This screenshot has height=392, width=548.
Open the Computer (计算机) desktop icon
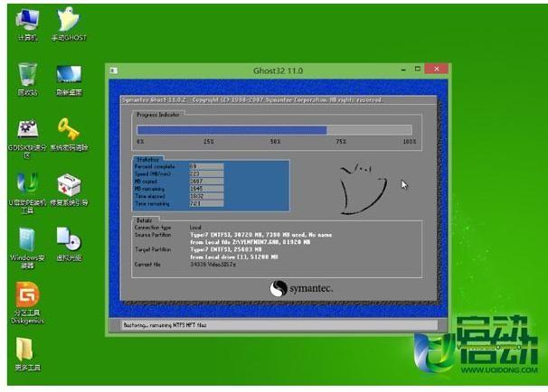[27, 25]
